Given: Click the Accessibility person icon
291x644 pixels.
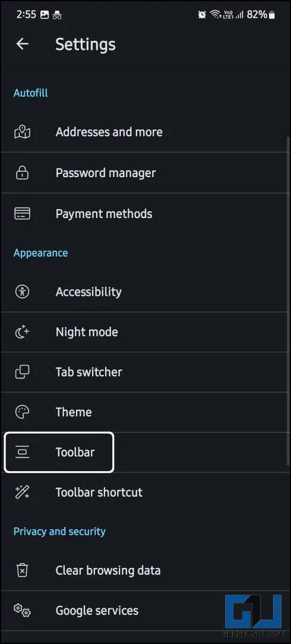Looking at the screenshot, I should [x=22, y=292].
